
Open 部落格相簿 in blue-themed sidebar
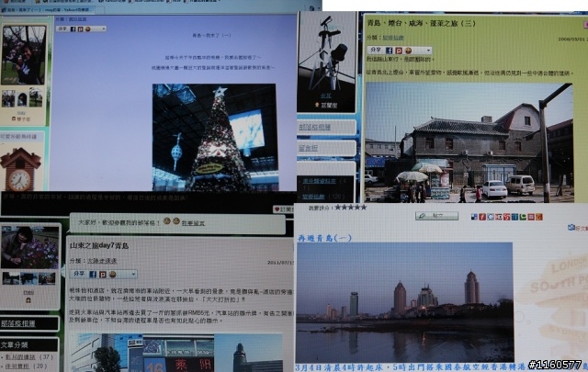[x=314, y=127]
